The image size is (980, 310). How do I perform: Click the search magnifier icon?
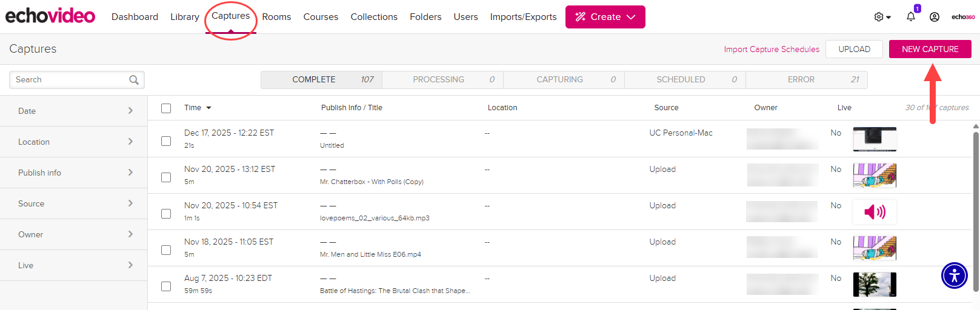pos(134,80)
